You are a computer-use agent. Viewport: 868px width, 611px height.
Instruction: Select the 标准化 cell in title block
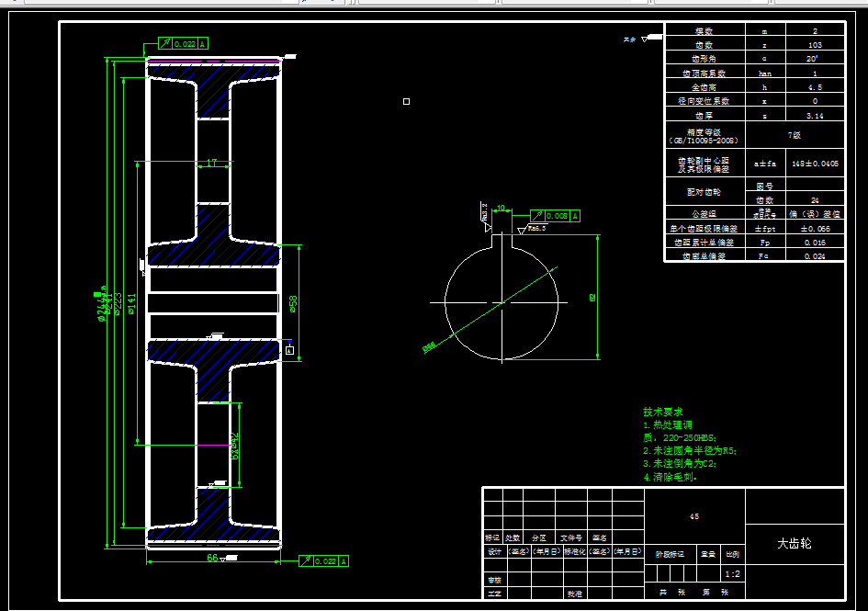tap(575, 551)
